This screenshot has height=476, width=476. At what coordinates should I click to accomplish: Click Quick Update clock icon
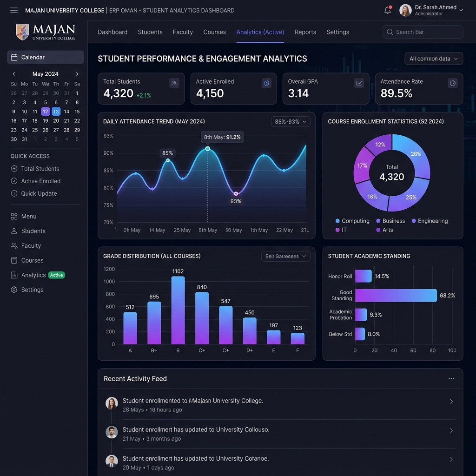click(14, 193)
